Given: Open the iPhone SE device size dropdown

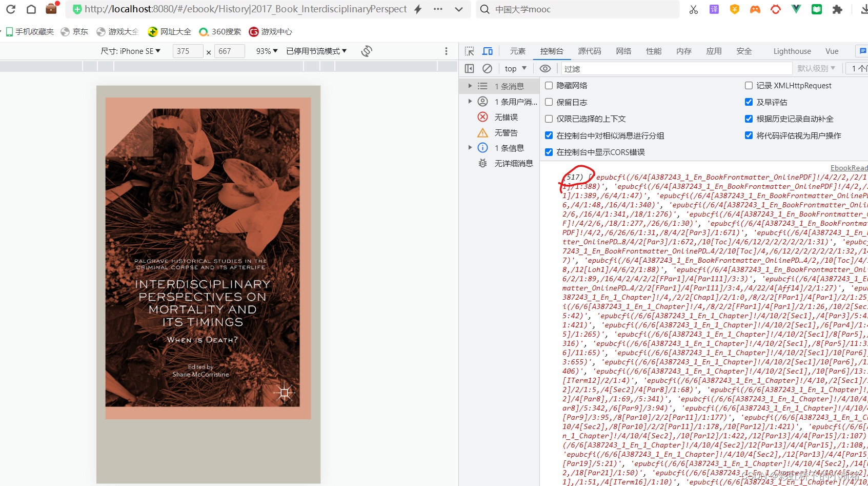Looking at the screenshot, I should pos(130,51).
